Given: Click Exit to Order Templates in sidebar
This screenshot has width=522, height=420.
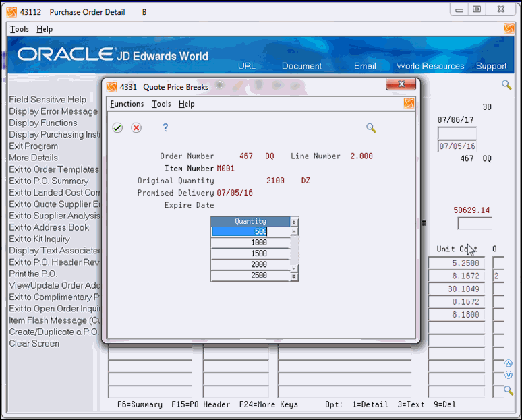Looking at the screenshot, I should click(54, 169).
